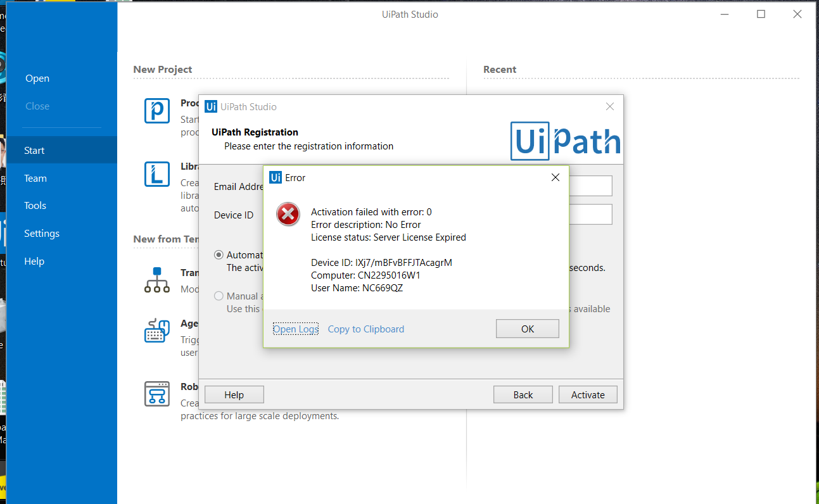
Task: Open a new Process project
Action: (156, 111)
